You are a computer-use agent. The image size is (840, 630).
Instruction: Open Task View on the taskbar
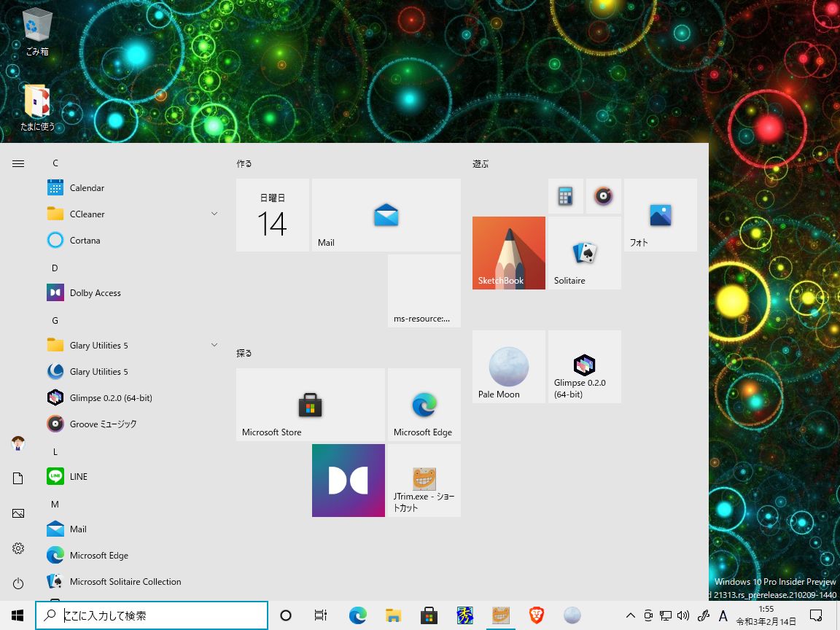click(321, 615)
